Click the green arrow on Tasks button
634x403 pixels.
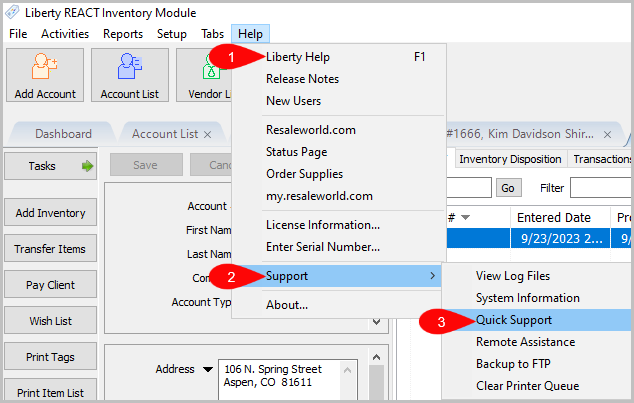87,166
